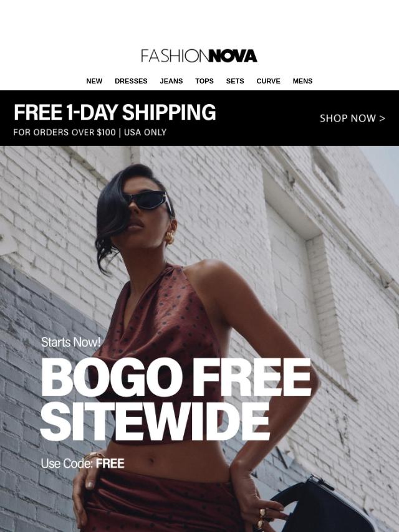Click the SITEWIDE headline text
The image size is (399, 532).
[155, 421]
